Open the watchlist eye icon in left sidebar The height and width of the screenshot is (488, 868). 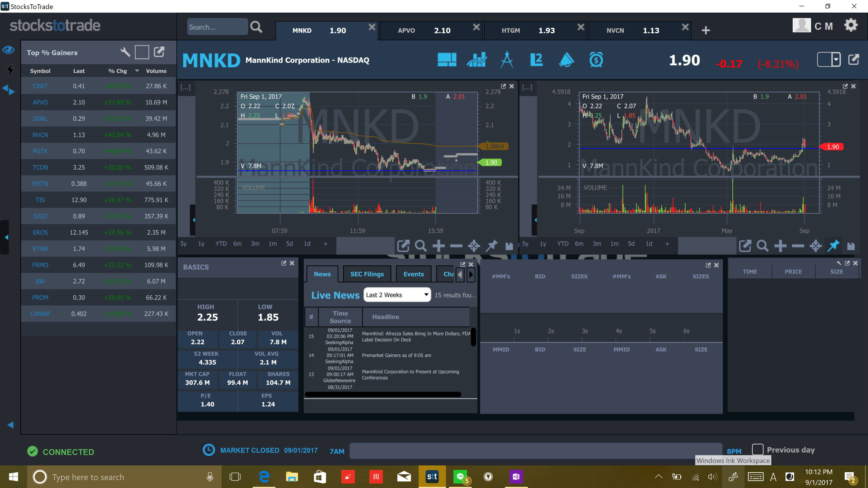(x=9, y=49)
